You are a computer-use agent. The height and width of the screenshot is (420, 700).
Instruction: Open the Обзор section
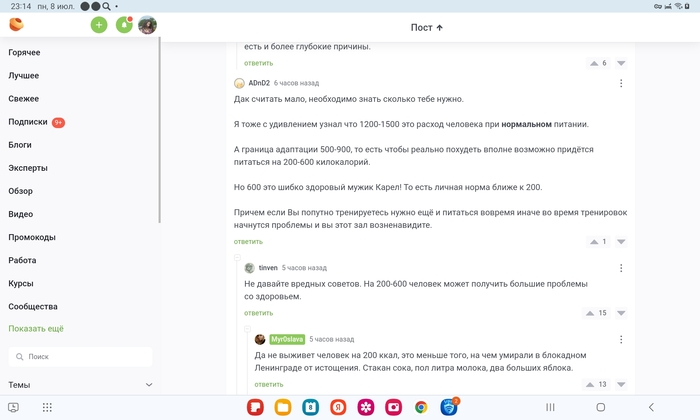[x=21, y=191]
